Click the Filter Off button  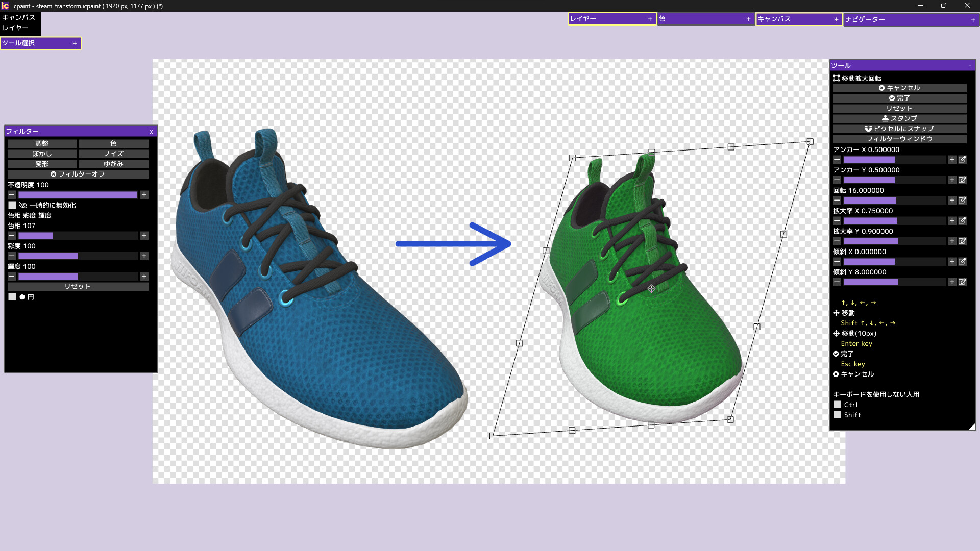point(78,174)
